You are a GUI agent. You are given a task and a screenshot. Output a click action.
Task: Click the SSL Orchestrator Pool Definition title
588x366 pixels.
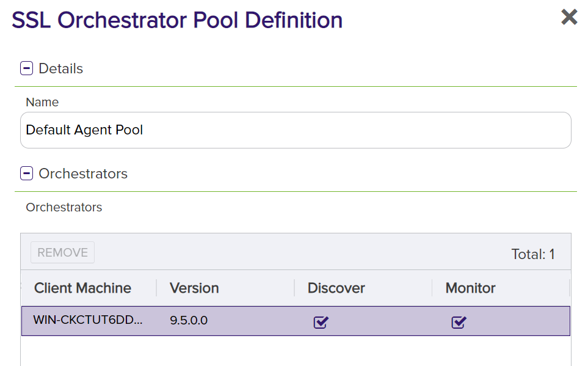pos(177,20)
